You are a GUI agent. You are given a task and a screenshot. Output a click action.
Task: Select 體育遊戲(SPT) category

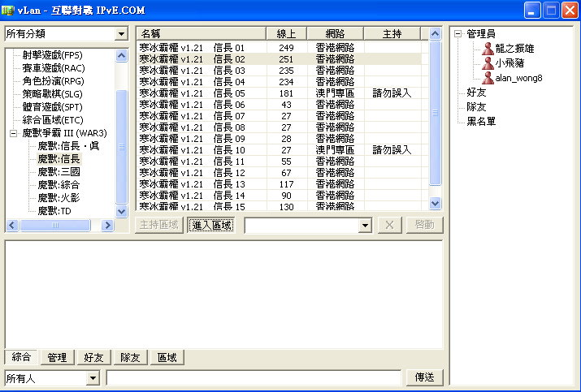[x=52, y=107]
